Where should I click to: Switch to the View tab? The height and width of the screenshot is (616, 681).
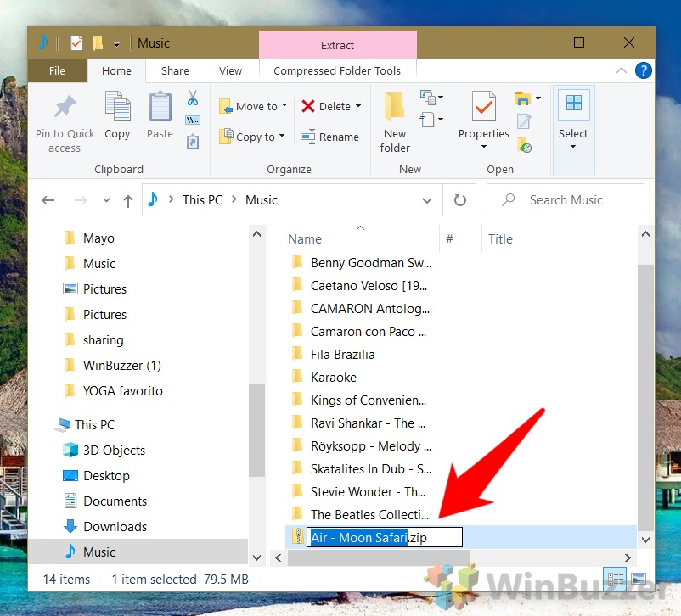click(229, 71)
